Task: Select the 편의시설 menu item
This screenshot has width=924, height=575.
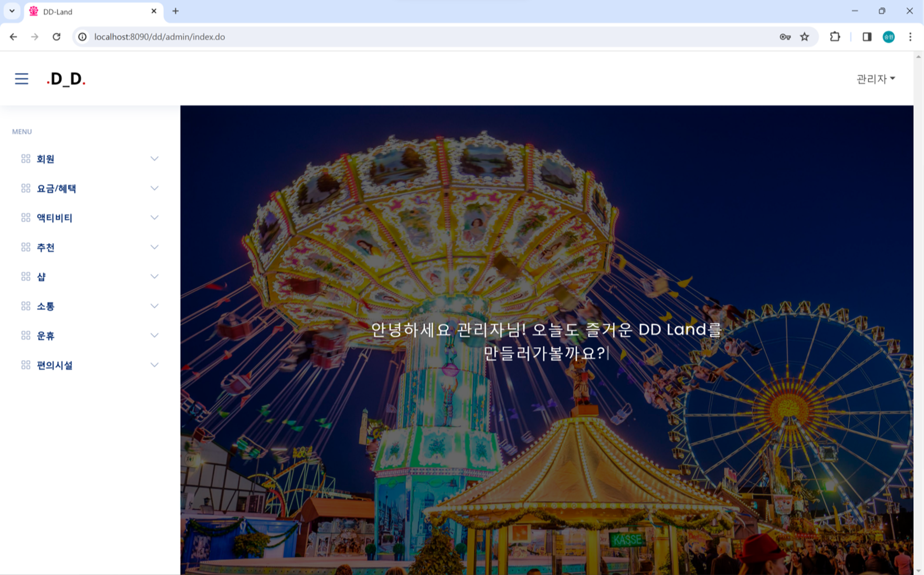Action: pos(90,365)
